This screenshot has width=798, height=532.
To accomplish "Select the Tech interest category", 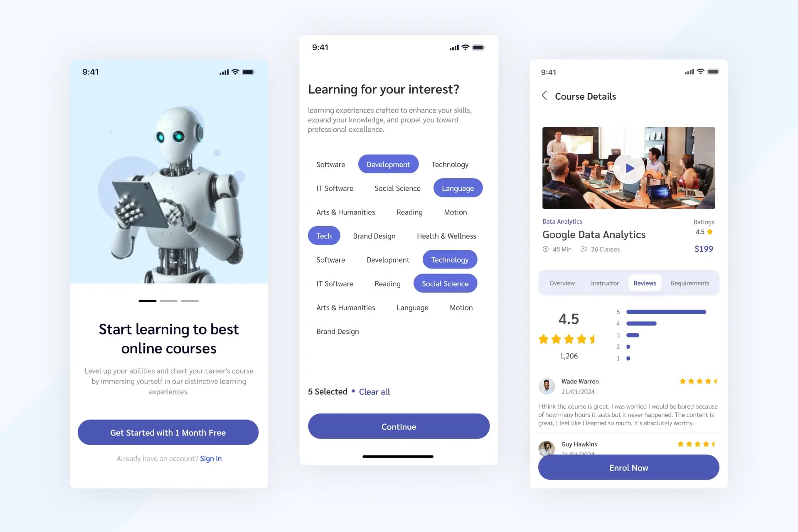I will 323,235.
